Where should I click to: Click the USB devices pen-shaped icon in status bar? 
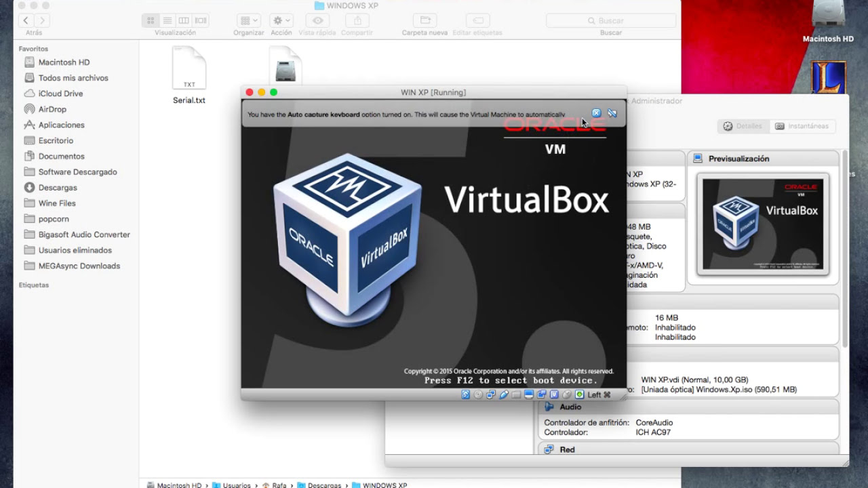point(504,394)
